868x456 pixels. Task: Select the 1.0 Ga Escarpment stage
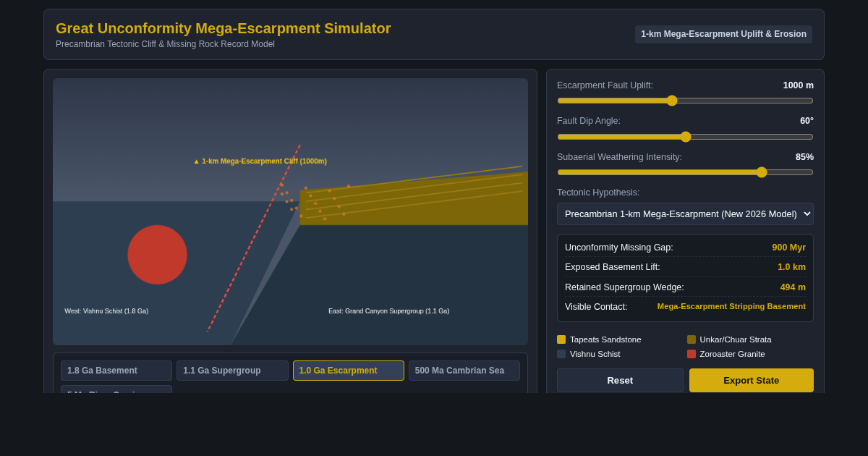(x=349, y=371)
